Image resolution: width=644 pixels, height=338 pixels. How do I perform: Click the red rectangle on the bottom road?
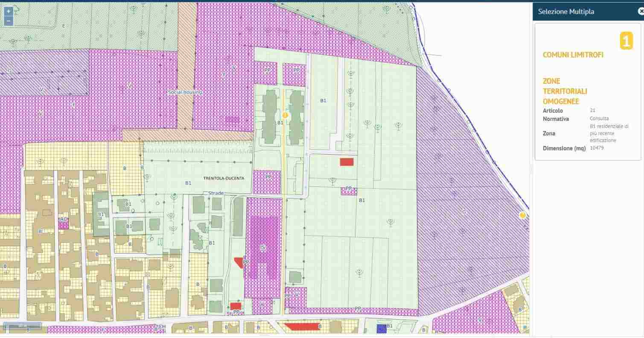[302, 326]
